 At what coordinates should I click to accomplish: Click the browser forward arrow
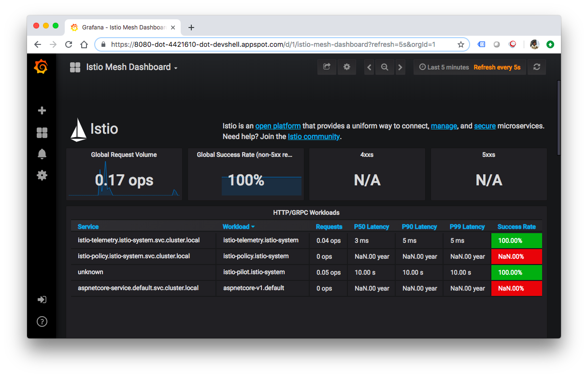pos(53,44)
